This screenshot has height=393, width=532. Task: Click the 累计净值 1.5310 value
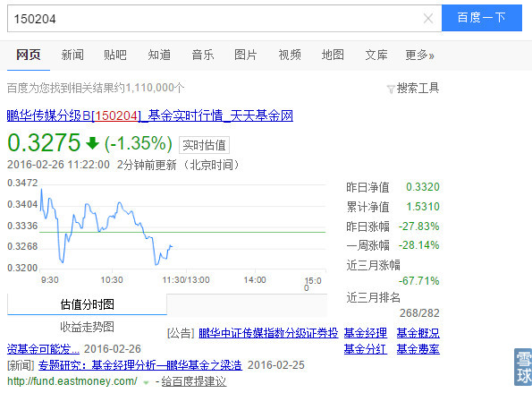click(423, 207)
